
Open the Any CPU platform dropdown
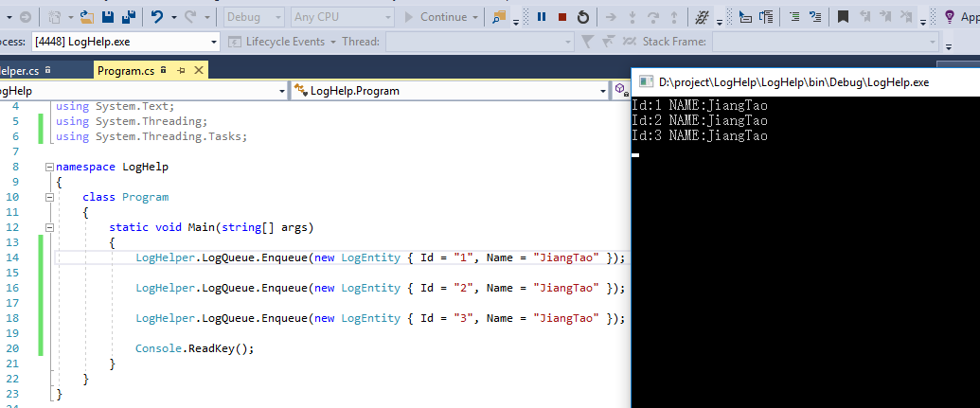coord(343,17)
